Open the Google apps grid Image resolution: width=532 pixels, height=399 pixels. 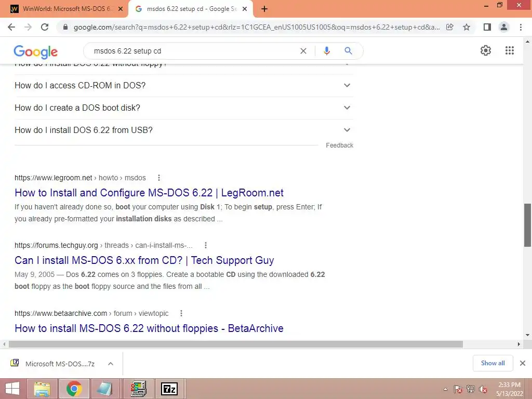510,50
